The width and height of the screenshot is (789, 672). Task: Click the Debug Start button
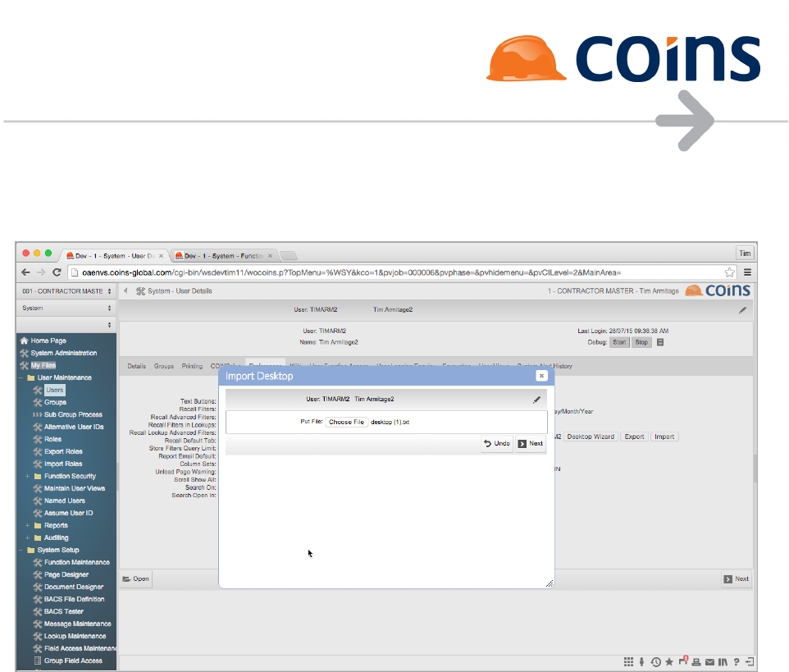tap(619, 342)
